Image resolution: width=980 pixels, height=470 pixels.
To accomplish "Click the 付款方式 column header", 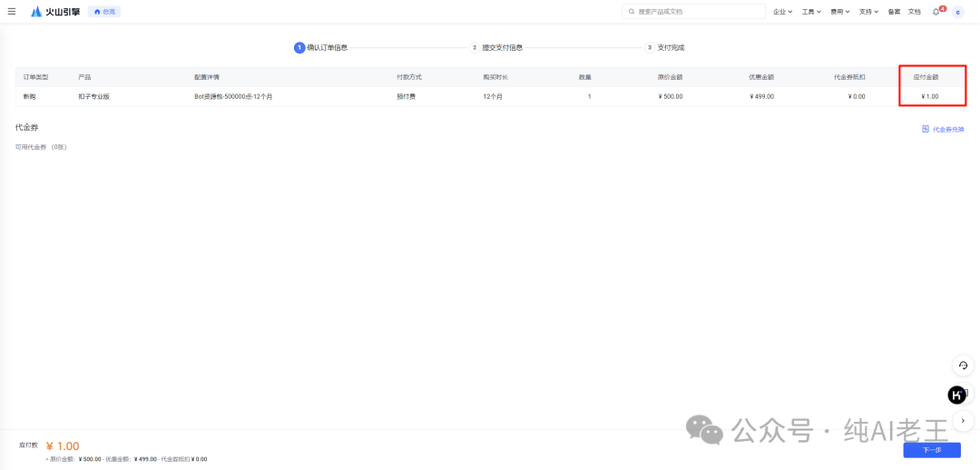I will [409, 77].
